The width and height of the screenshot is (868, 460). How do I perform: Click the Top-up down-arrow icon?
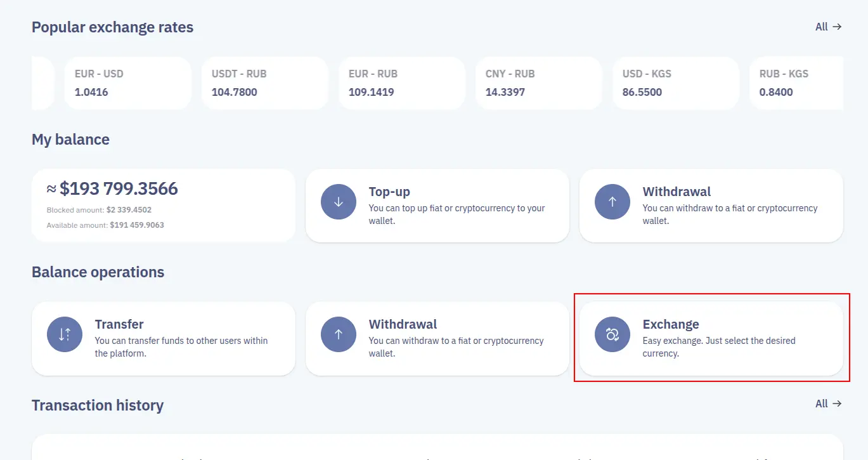click(x=339, y=202)
